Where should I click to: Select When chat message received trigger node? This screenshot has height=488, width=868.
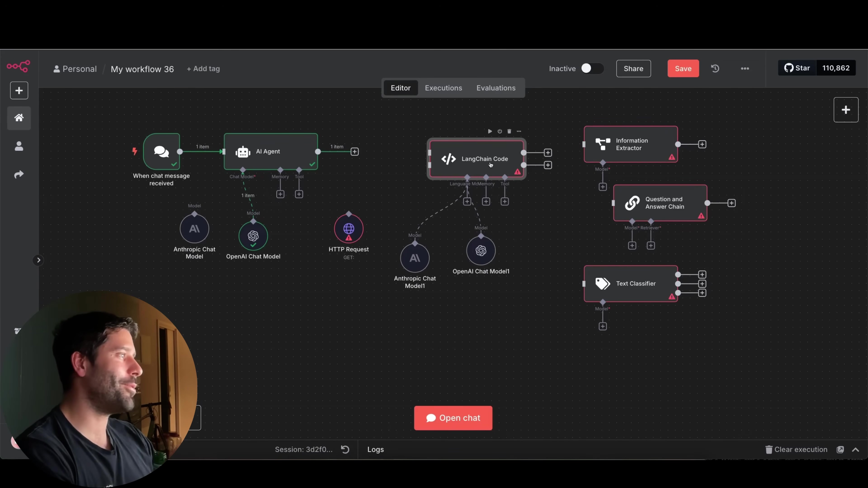tap(161, 152)
